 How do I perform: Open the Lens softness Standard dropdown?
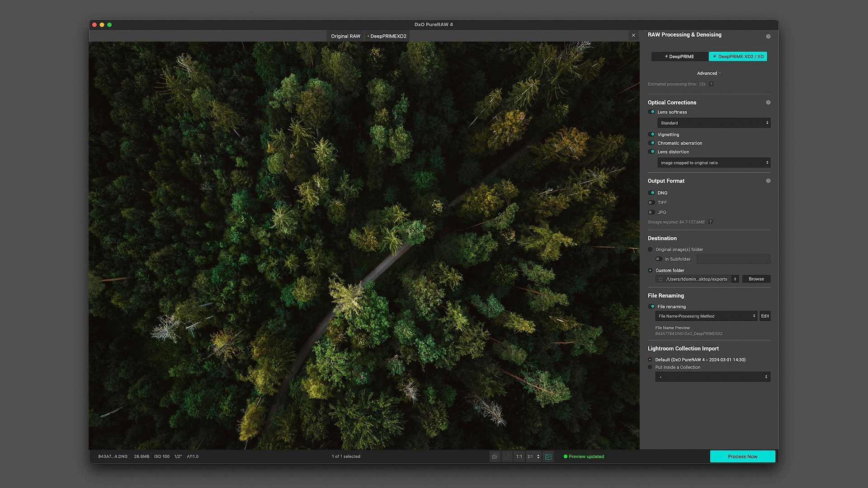click(713, 122)
